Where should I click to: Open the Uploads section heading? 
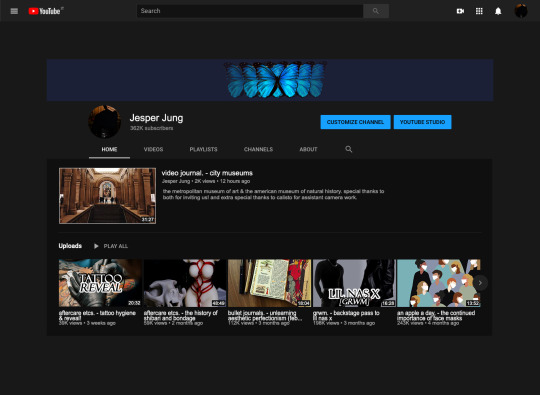click(x=70, y=246)
